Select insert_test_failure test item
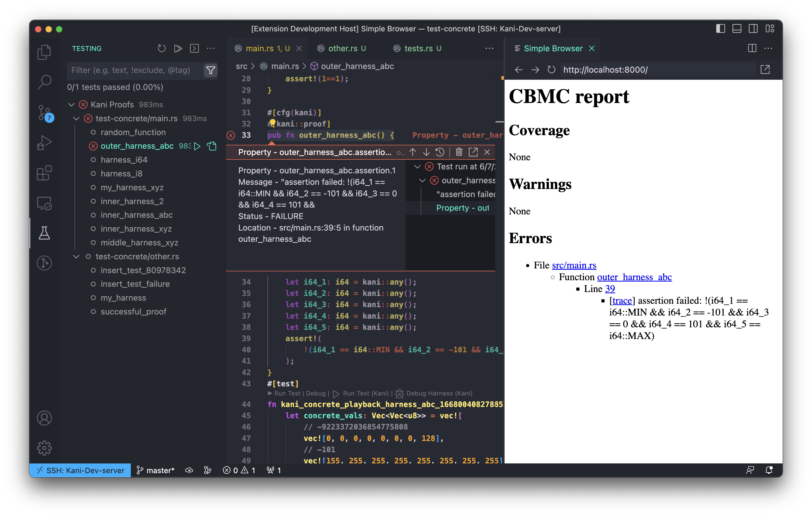Viewport: 812px width, 516px height. tap(135, 284)
